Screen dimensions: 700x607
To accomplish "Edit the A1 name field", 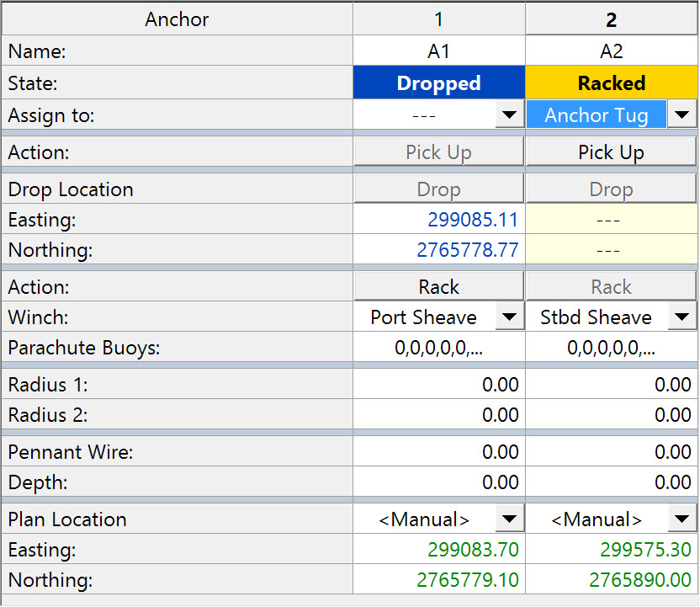I will [438, 51].
